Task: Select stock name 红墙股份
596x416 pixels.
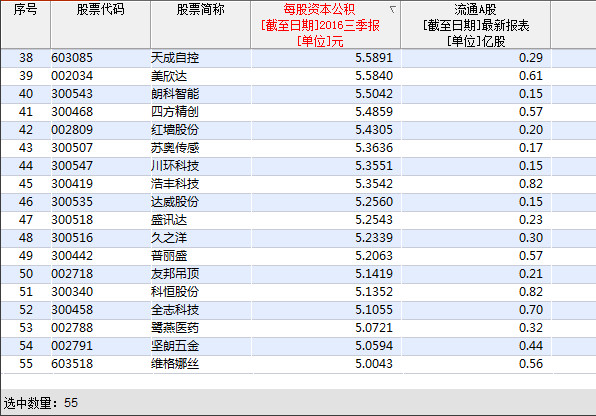Action: pyautogui.click(x=175, y=130)
